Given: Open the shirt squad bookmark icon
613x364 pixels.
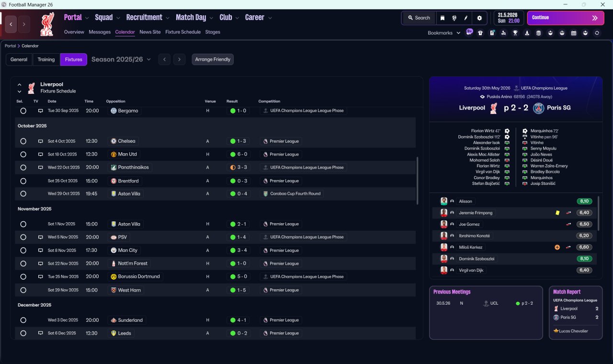Looking at the screenshot, I should 480,33.
